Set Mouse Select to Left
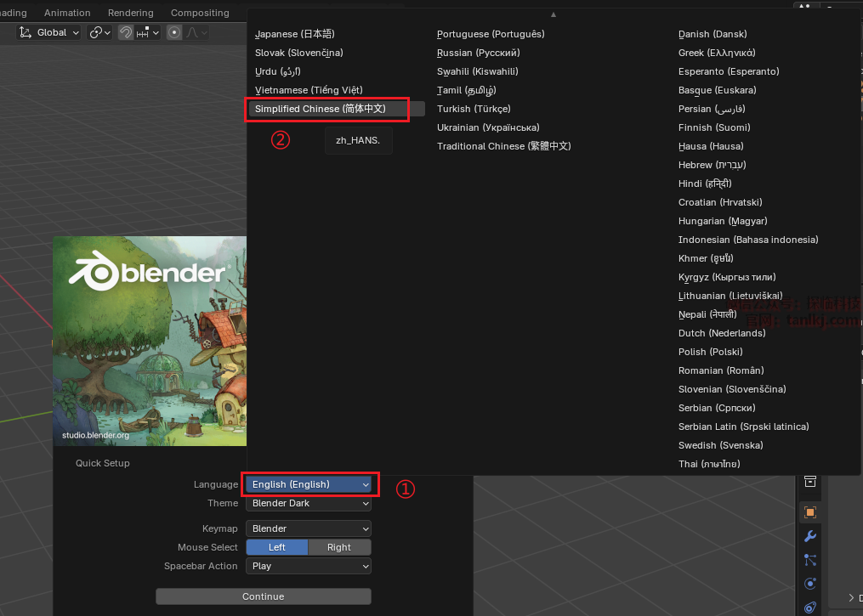 tap(277, 547)
